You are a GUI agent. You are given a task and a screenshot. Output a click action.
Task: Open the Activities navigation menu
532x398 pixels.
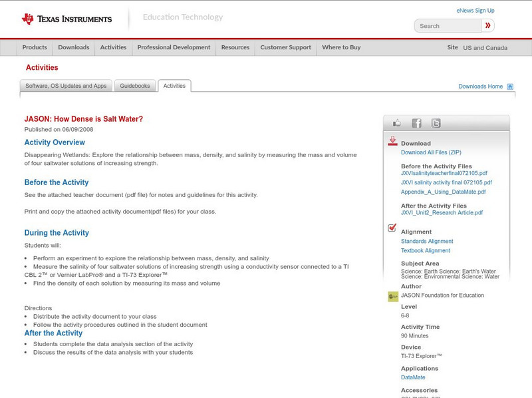tap(113, 47)
